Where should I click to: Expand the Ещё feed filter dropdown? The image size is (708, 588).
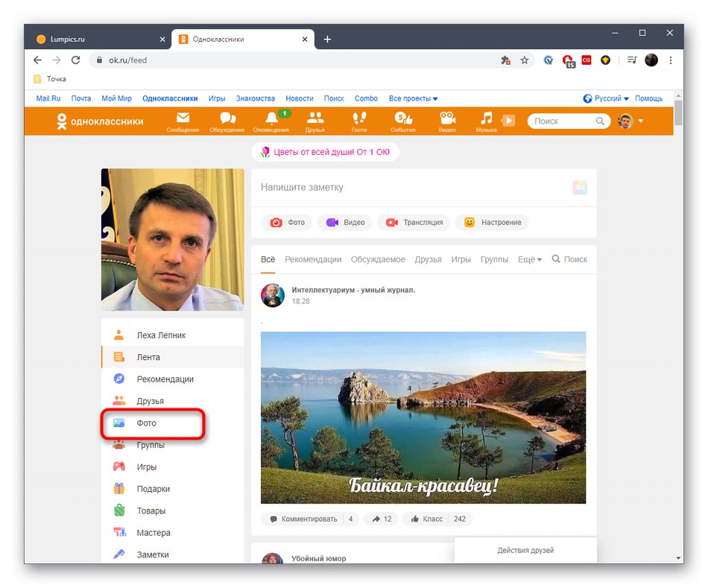click(529, 259)
